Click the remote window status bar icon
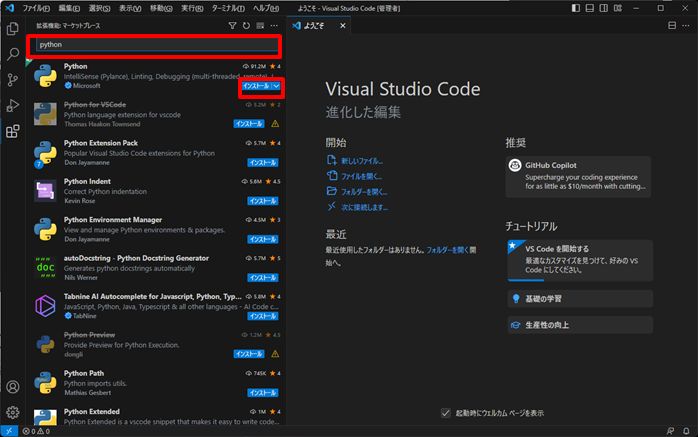The height and width of the screenshot is (437, 698). coord(9,431)
